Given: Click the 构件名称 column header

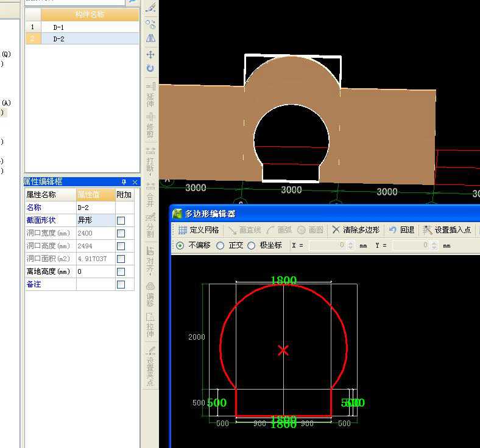Looking at the screenshot, I should [90, 15].
